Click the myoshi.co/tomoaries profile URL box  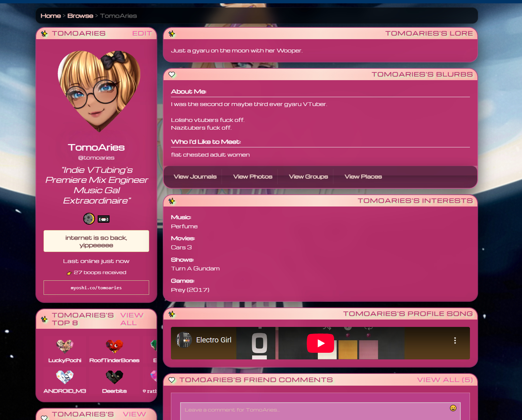click(x=96, y=288)
